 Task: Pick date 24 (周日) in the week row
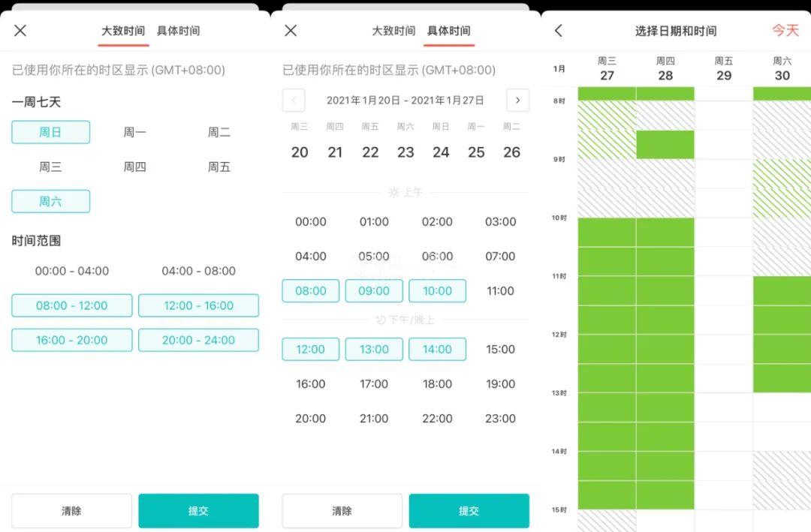click(x=442, y=152)
